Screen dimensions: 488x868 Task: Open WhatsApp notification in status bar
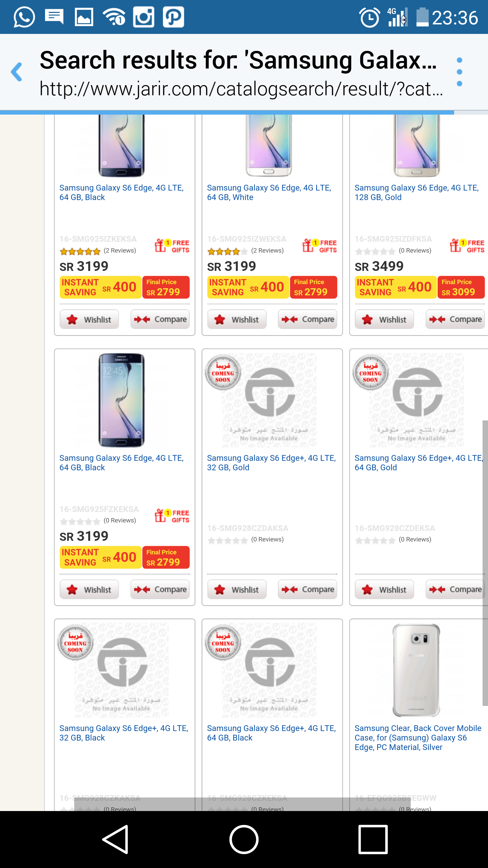point(24,17)
